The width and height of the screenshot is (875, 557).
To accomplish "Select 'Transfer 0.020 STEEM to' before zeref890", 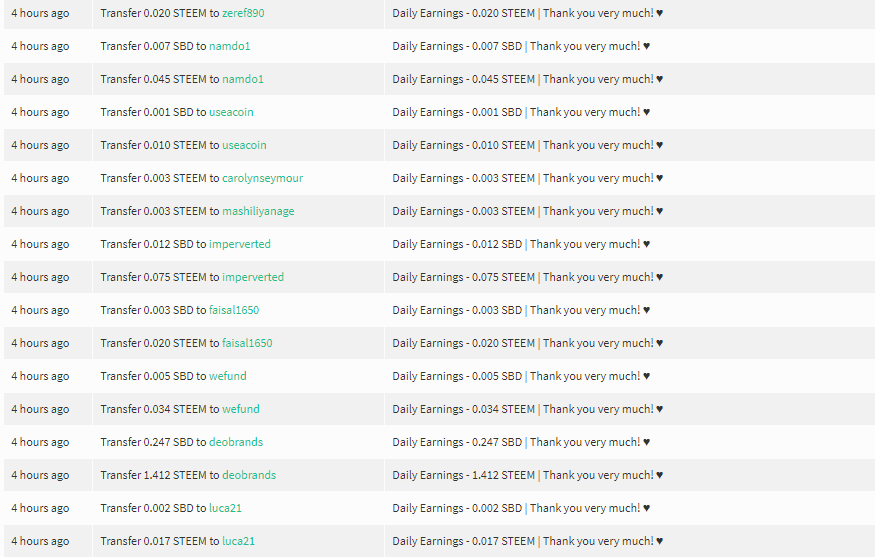I will (x=160, y=13).
